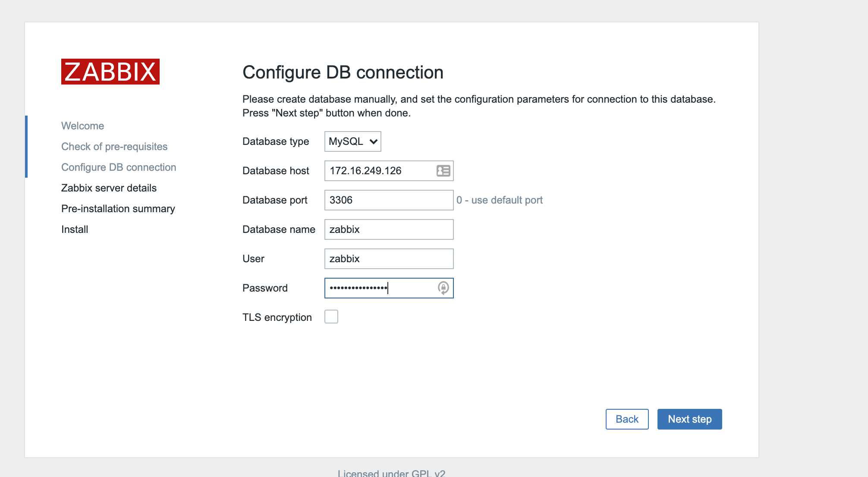Select Pre-installation summary step
Screen dimensions: 868x477
pyautogui.click(x=118, y=209)
